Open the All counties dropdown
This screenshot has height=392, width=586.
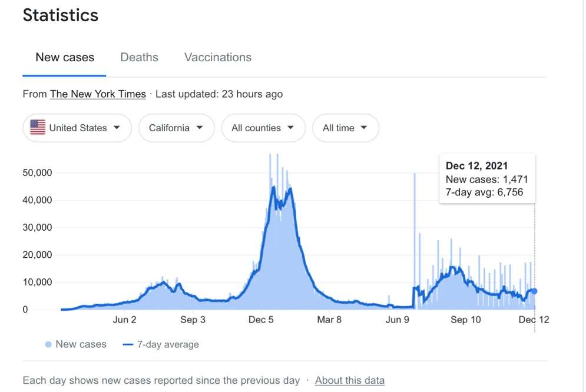click(x=263, y=128)
